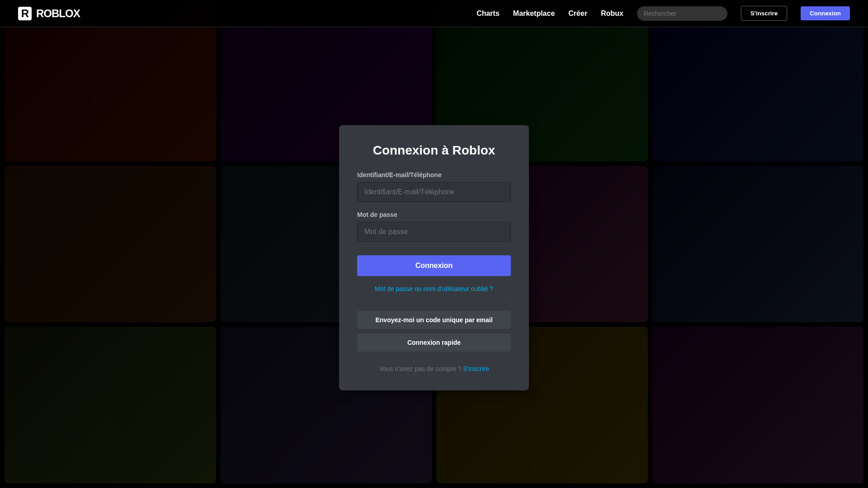868x488 pixels.
Task: Go to the Créer page
Action: coord(577,14)
